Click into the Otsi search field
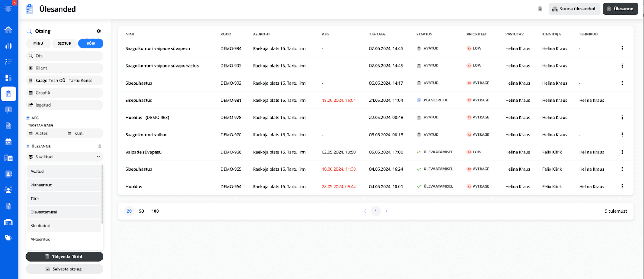Screen dimensions: 644x279 64,56
